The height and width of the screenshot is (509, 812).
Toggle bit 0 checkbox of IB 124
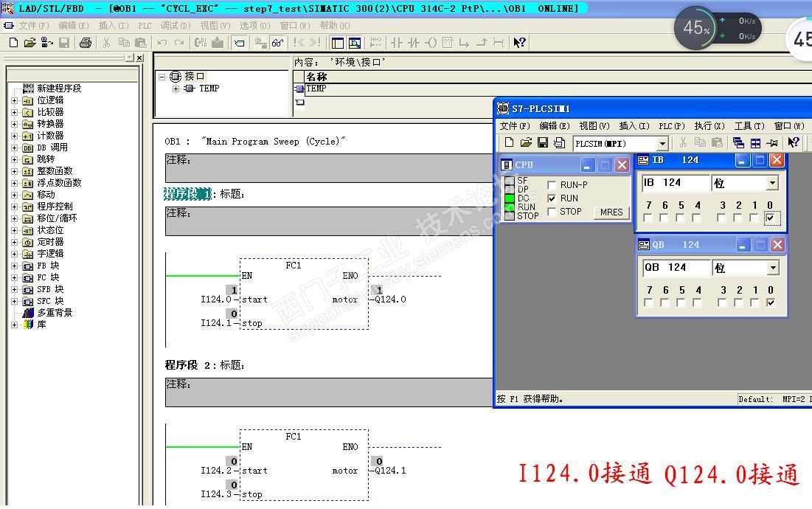point(770,218)
